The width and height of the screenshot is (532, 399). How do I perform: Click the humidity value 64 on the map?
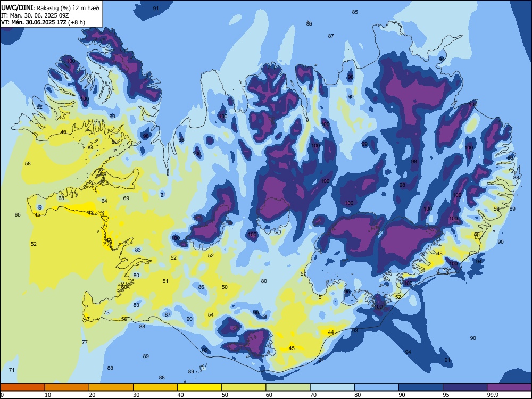pyautogui.click(x=104, y=201)
